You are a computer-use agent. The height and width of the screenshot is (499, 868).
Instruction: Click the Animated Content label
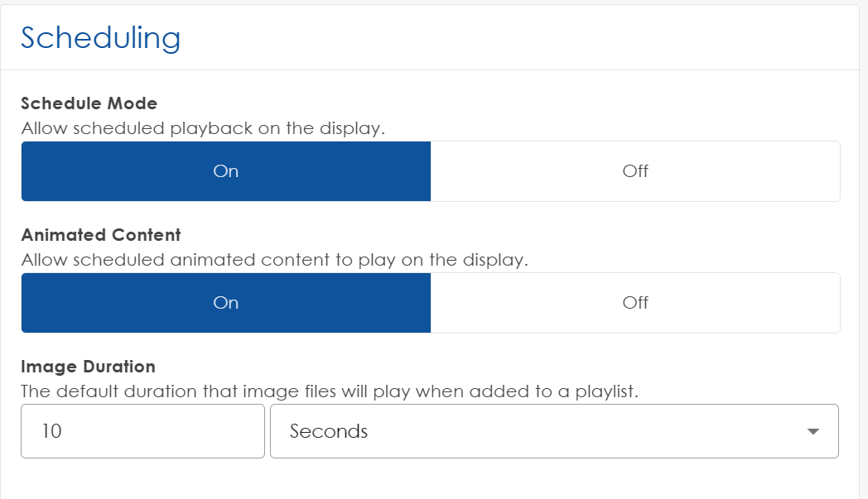coord(101,235)
